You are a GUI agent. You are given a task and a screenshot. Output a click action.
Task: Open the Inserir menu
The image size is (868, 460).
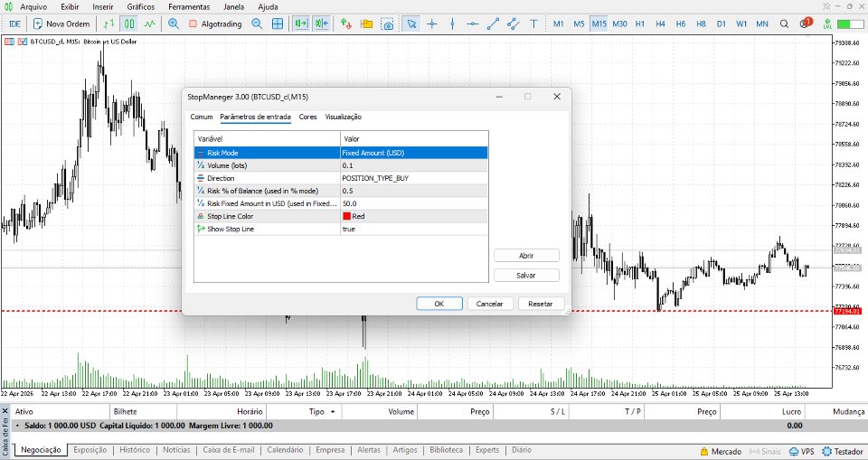103,7
